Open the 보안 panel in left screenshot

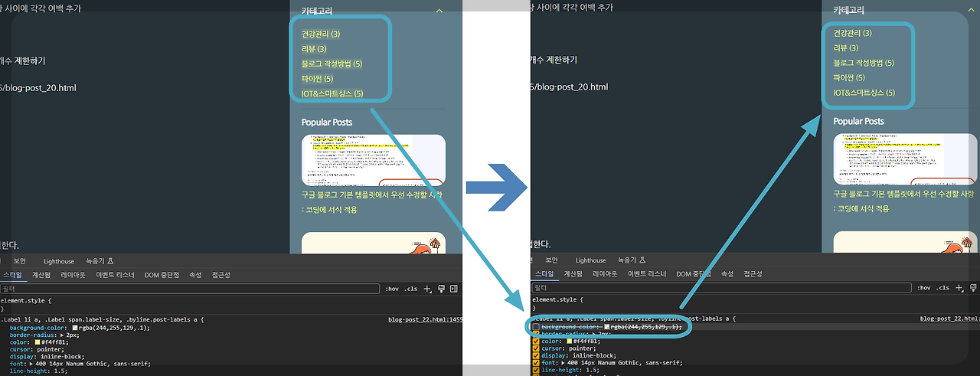coord(19,261)
